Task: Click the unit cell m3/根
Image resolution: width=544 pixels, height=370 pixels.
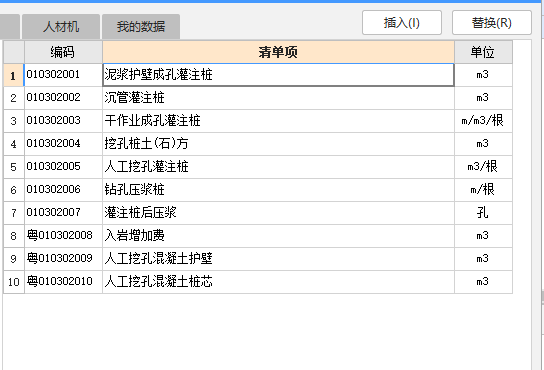Action: (x=483, y=167)
